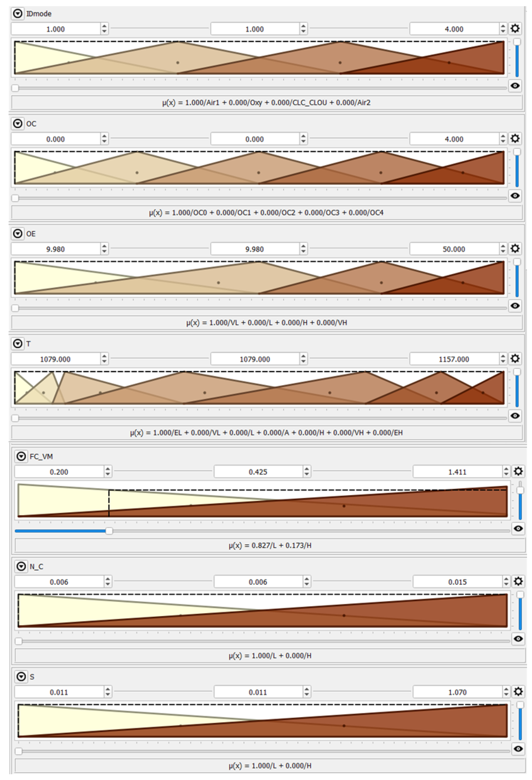Image resolution: width=532 pixels, height=780 pixels.
Task: Collapse the N_C section arrow
Action: click(x=21, y=567)
